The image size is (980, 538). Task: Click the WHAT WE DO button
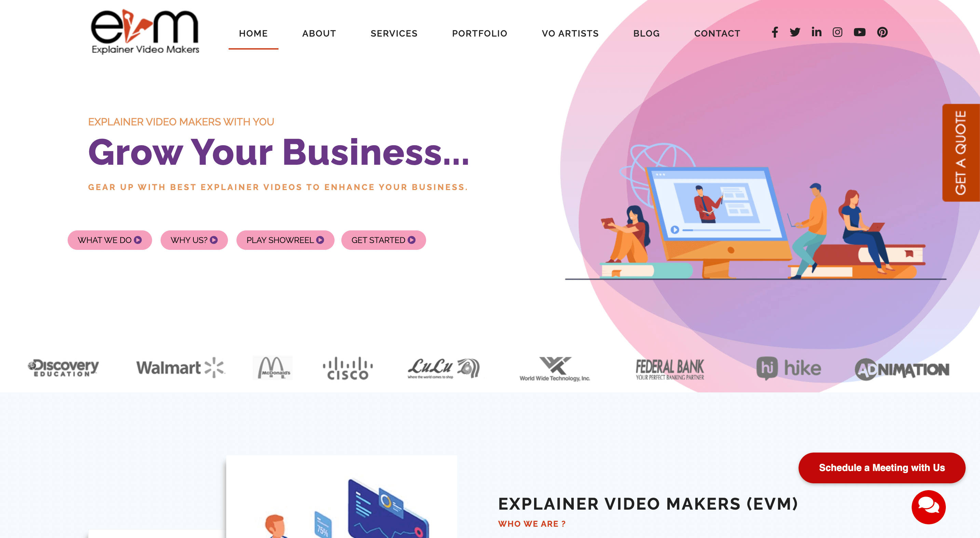point(109,240)
